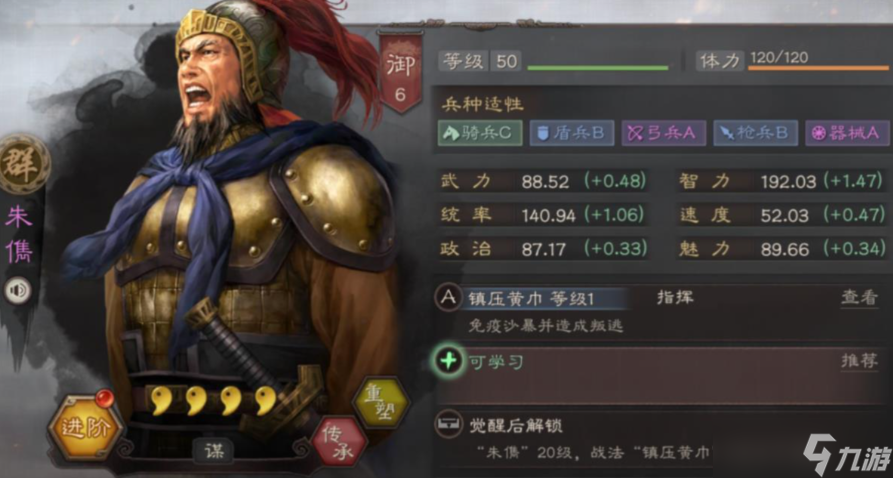Select the 枪兵B troop type

pos(755,133)
